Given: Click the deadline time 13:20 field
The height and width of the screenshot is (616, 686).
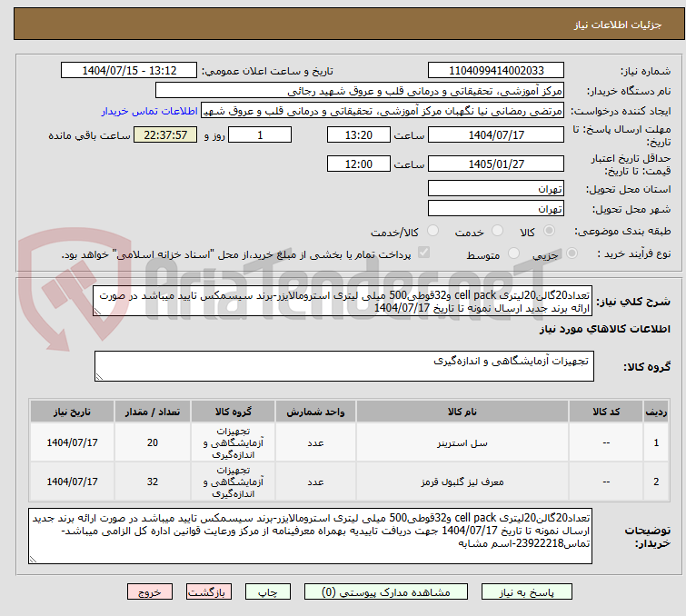Looking at the screenshot, I should [x=359, y=134].
